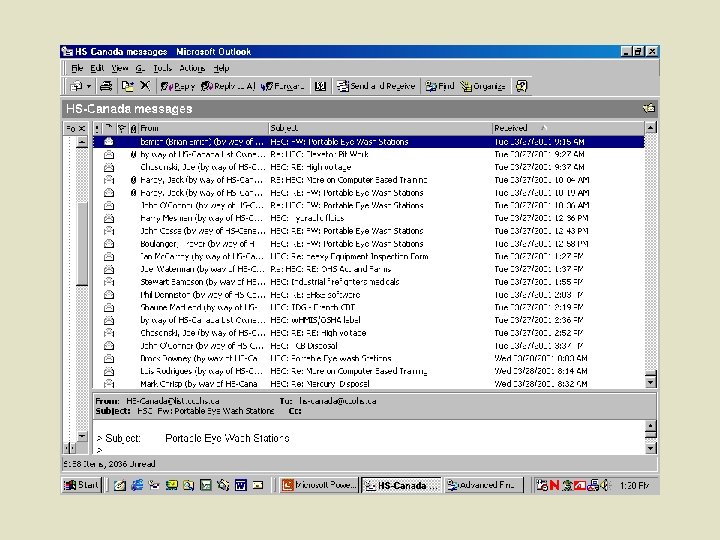Screen dimensions: 720x540
Task: Click the Reply to All button
Action: coord(228,86)
